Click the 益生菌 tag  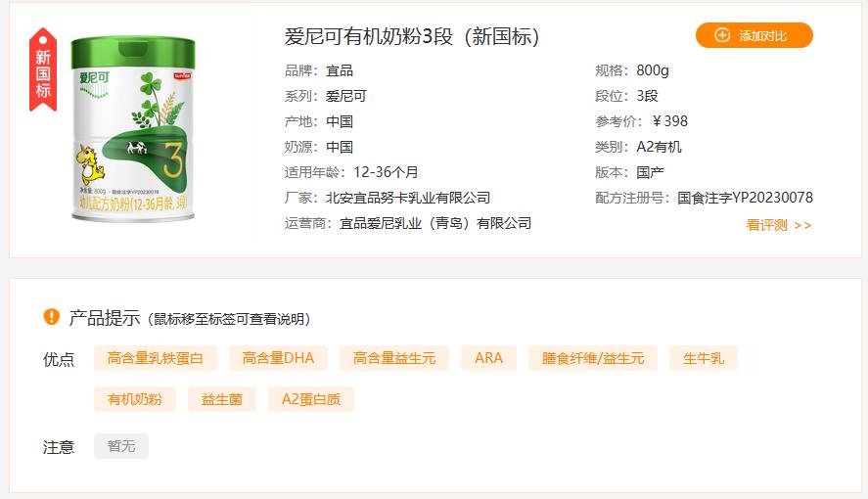[222, 399]
